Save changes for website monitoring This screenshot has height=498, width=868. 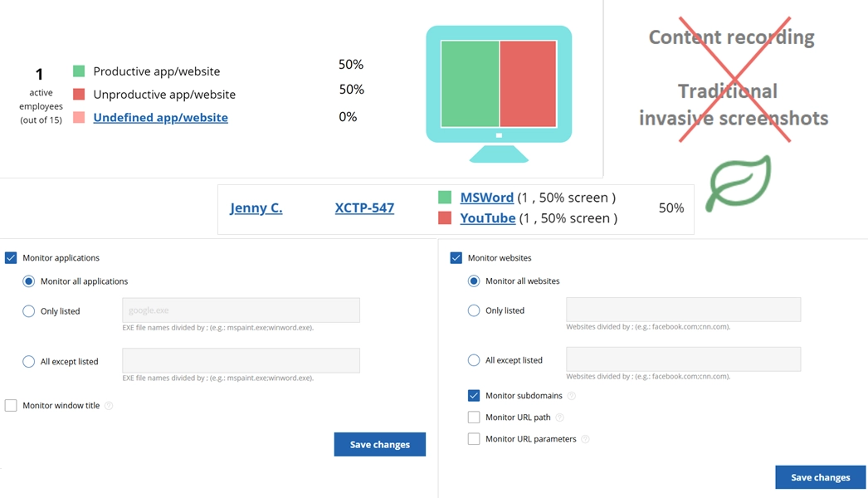[820, 477]
